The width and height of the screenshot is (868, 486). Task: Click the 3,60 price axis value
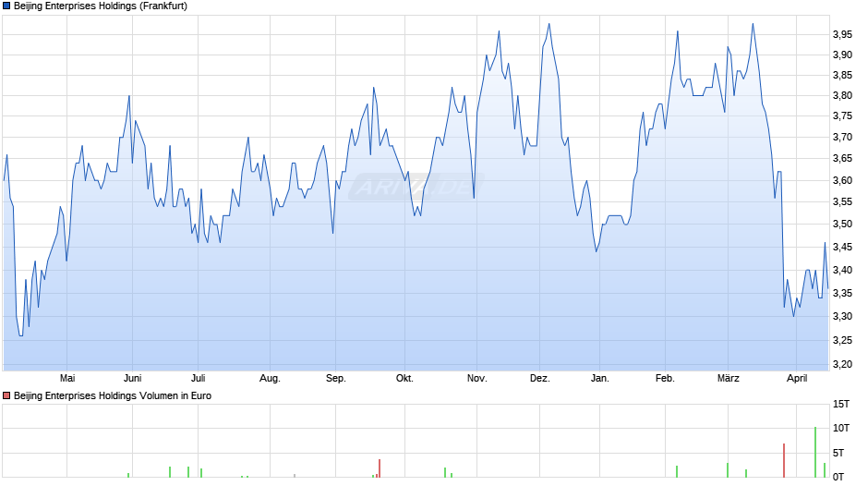pos(842,180)
